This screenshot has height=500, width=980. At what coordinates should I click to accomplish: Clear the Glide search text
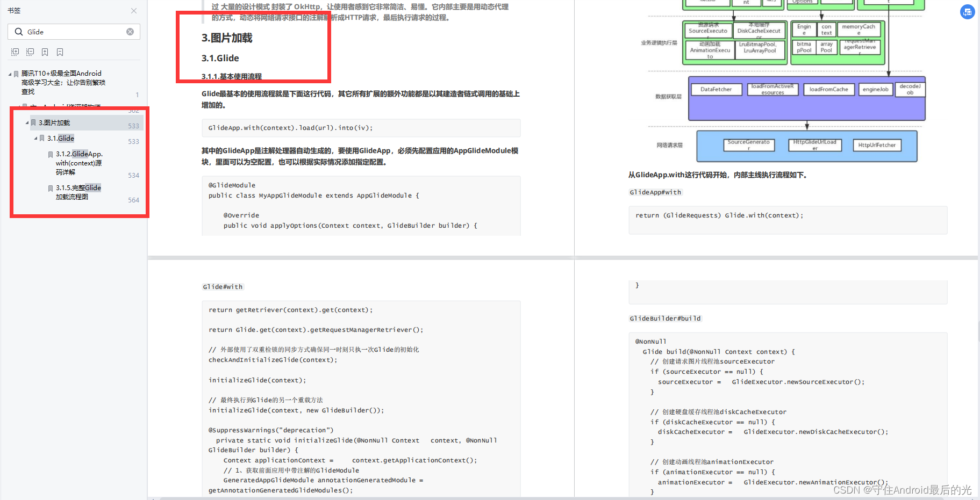130,32
